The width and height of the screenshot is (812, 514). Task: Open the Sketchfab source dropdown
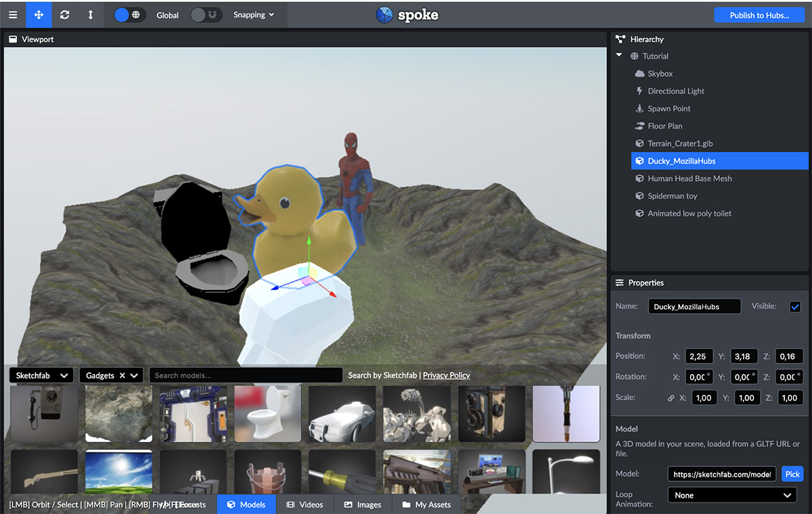tap(42, 375)
